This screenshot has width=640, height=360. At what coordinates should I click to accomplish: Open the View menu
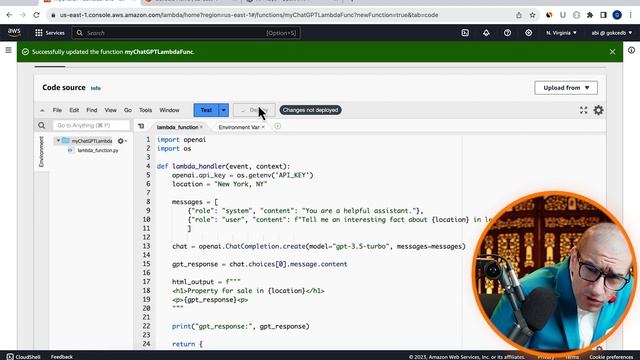point(111,110)
